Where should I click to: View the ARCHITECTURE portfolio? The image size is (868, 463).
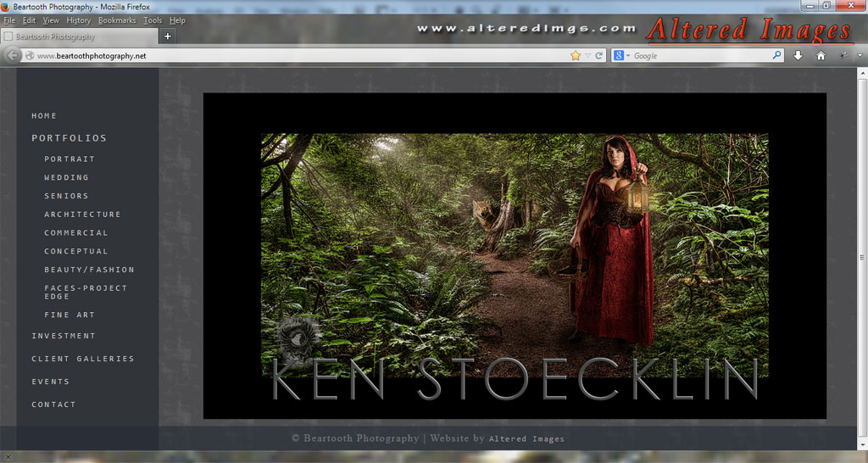82,215
